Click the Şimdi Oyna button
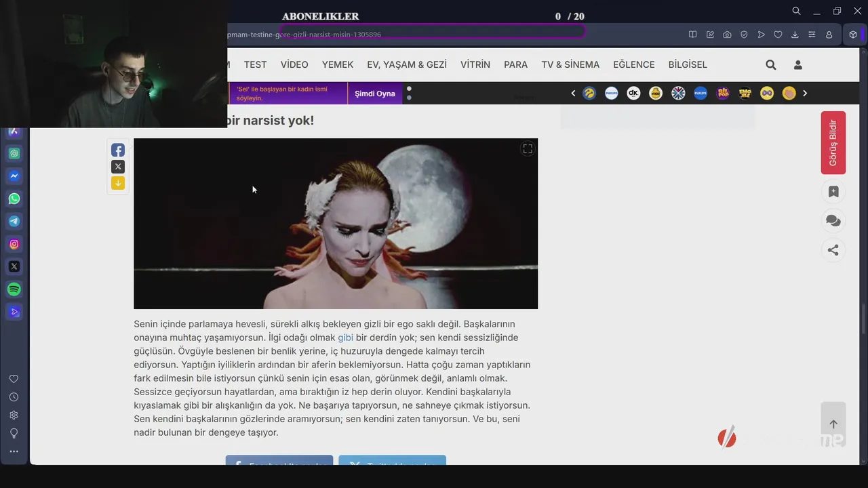Image resolution: width=868 pixels, height=488 pixels. click(375, 94)
